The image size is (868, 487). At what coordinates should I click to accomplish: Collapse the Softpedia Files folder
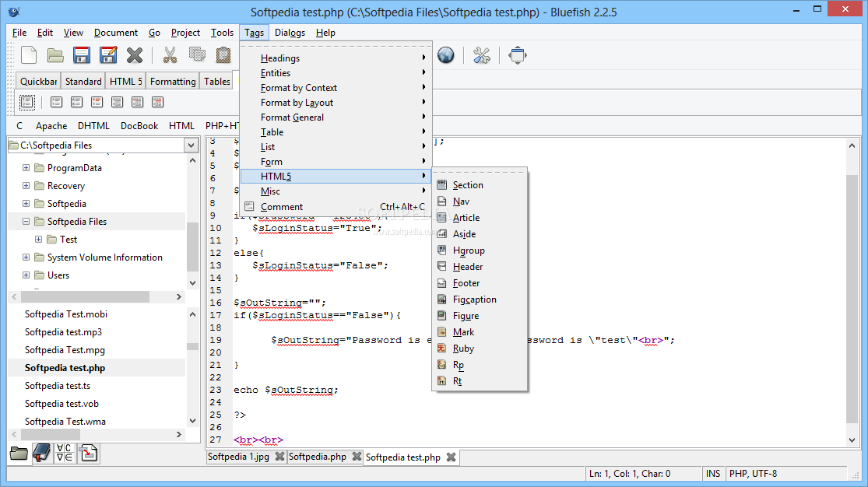click(x=26, y=222)
